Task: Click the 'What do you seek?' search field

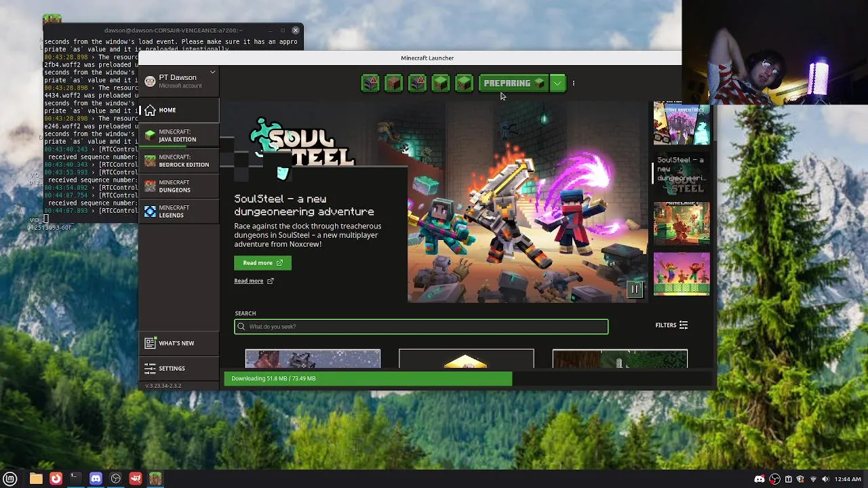Action: point(421,327)
